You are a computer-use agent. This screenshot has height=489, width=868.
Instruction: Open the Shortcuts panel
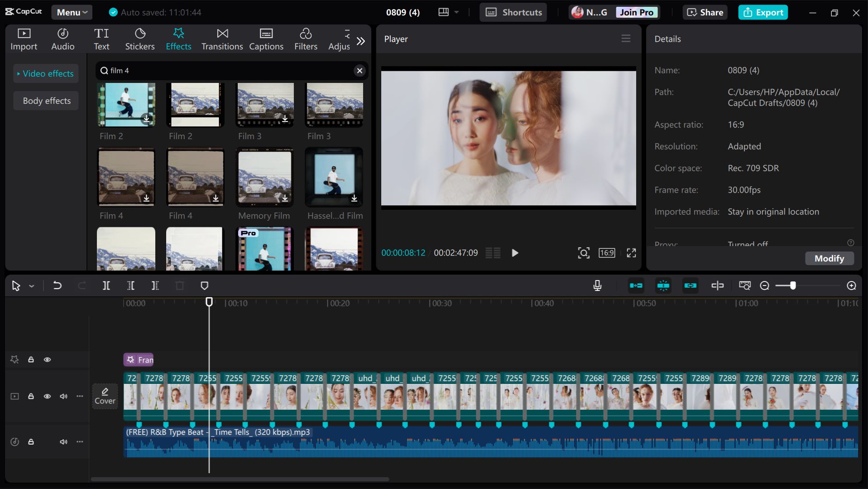click(513, 12)
